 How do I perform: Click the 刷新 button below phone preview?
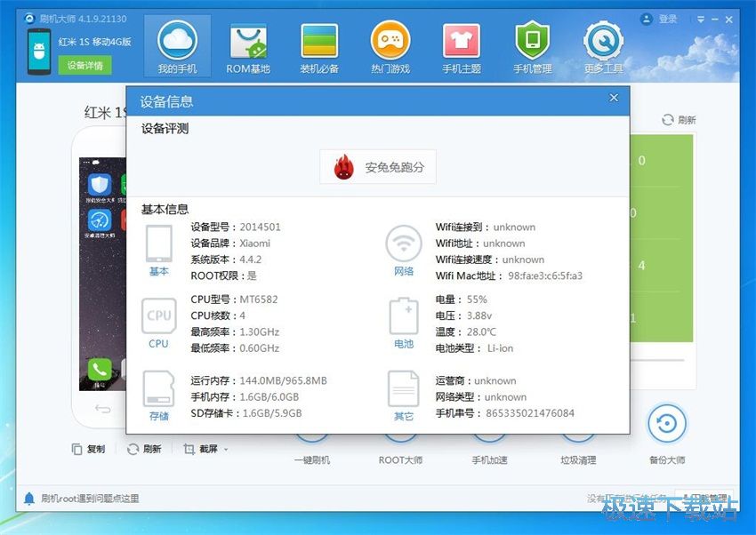click(x=144, y=449)
